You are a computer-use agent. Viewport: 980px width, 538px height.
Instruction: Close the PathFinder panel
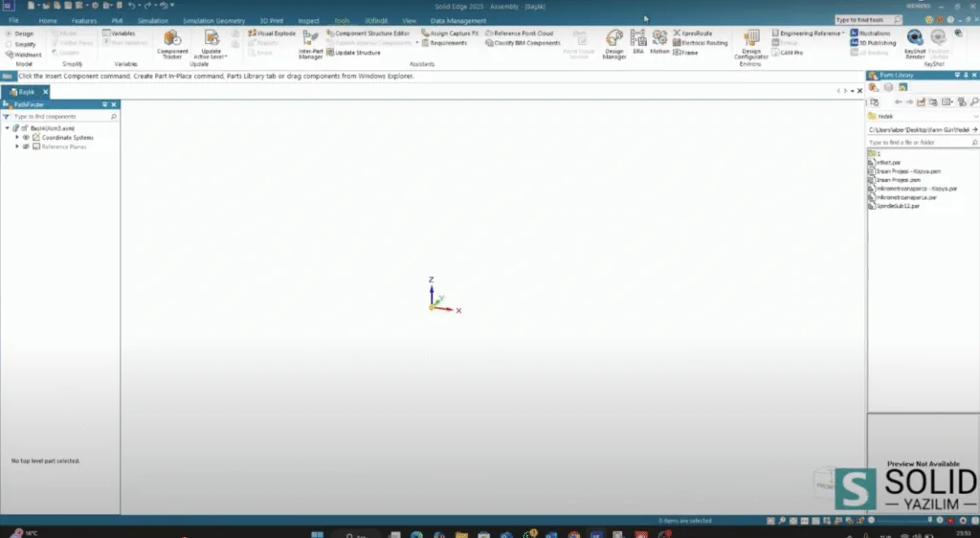tap(114, 104)
